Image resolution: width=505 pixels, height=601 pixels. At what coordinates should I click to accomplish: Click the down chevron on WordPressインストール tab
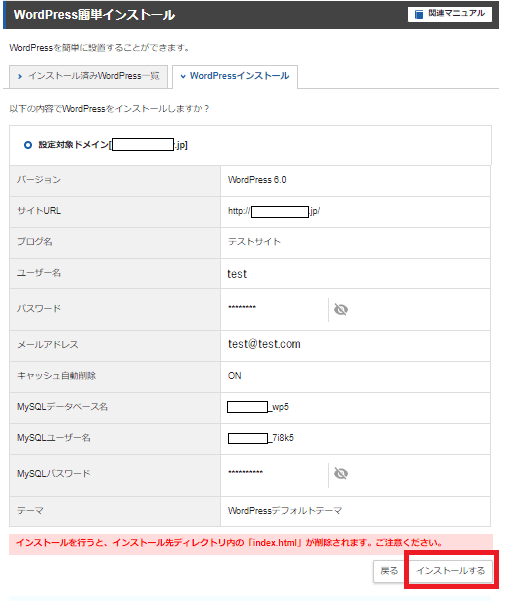coord(183,76)
